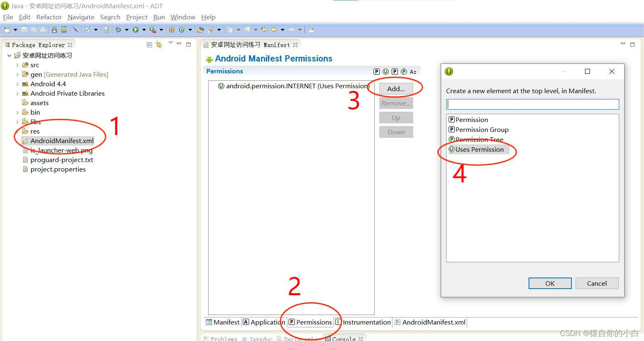Select AndroidManifest.xml in Package Explorer
The height and width of the screenshot is (341, 644).
pyautogui.click(x=58, y=141)
